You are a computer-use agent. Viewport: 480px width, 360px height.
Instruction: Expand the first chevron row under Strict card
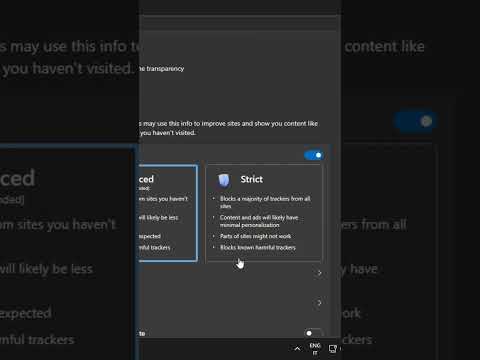[x=319, y=273]
